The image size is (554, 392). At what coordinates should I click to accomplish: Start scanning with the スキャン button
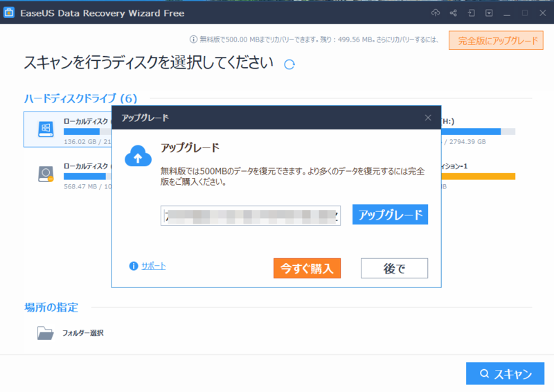click(x=506, y=373)
